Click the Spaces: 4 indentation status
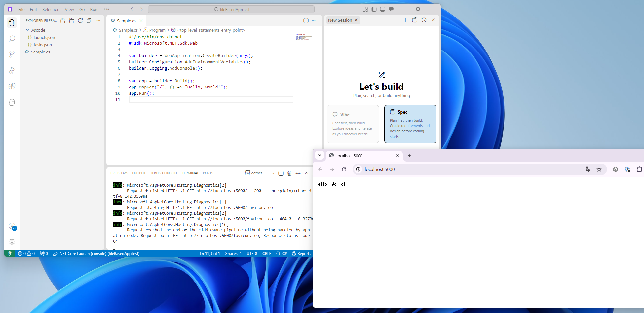644x313 pixels. 233,254
